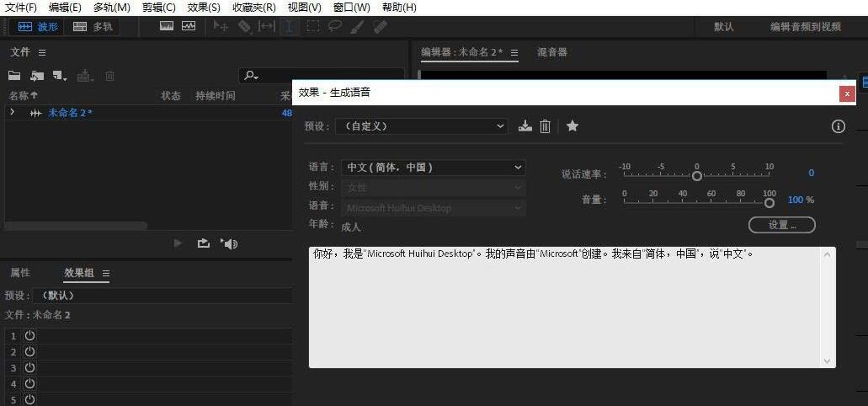Image resolution: width=868 pixels, height=406 pixels.
Task: Delete the preset with the trash icon
Action: click(x=546, y=126)
